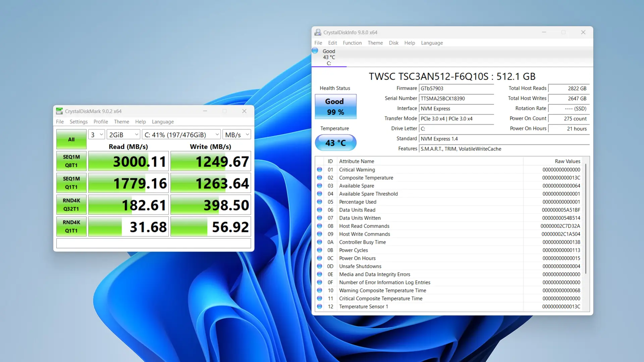
Task: Click the Transfer Mode field PCIe 3.0 x4
Action: 457,119
